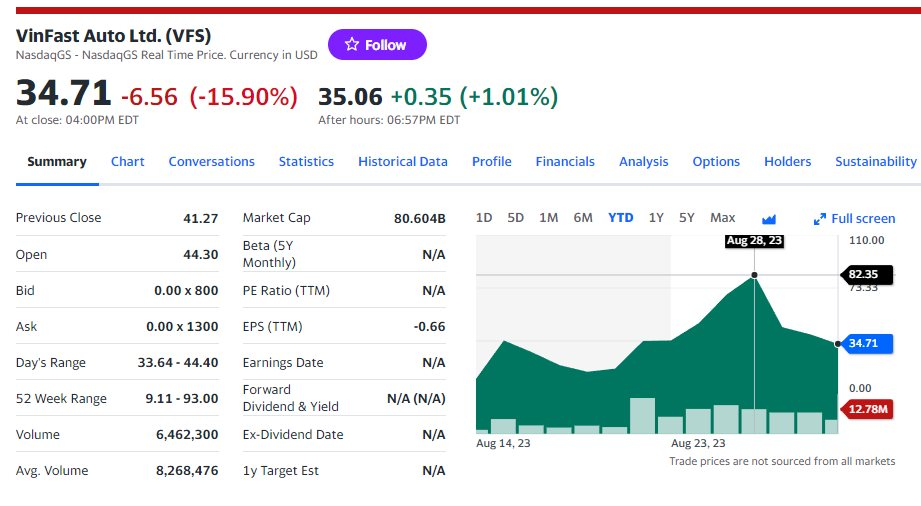This screenshot has height=506, width=921.
Task: Navigate to the Holders tab
Action: [x=788, y=162]
